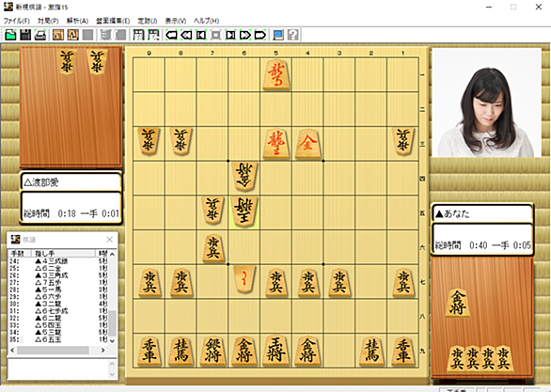The image size is (551, 392).
Task: Select your silver general (銀将) on square 7九
Action: (213, 351)
